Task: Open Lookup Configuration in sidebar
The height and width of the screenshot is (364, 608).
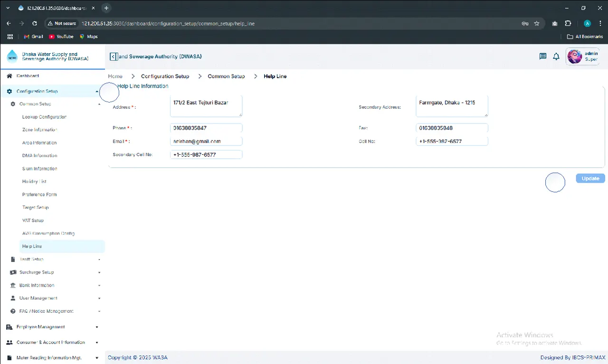Action: pyautogui.click(x=44, y=117)
